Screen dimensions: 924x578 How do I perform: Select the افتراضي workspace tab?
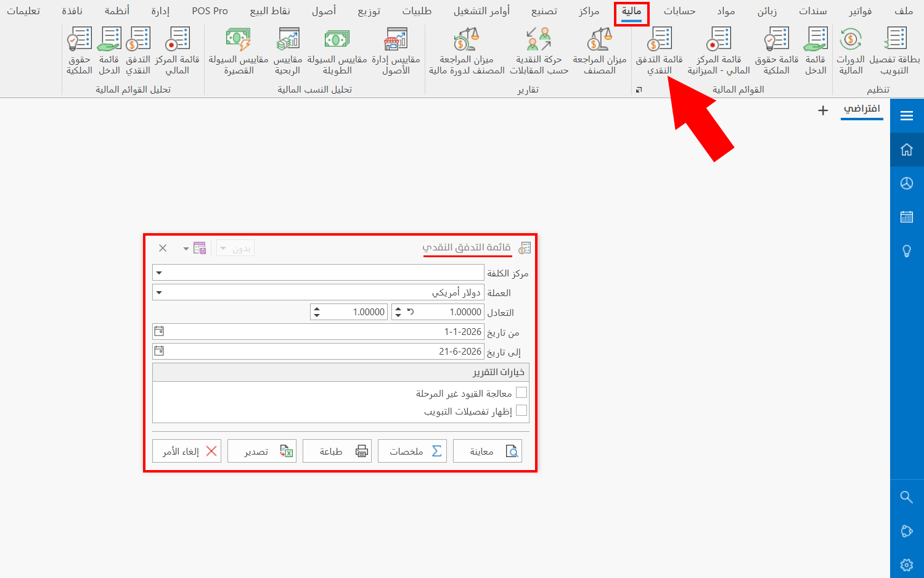coord(862,109)
